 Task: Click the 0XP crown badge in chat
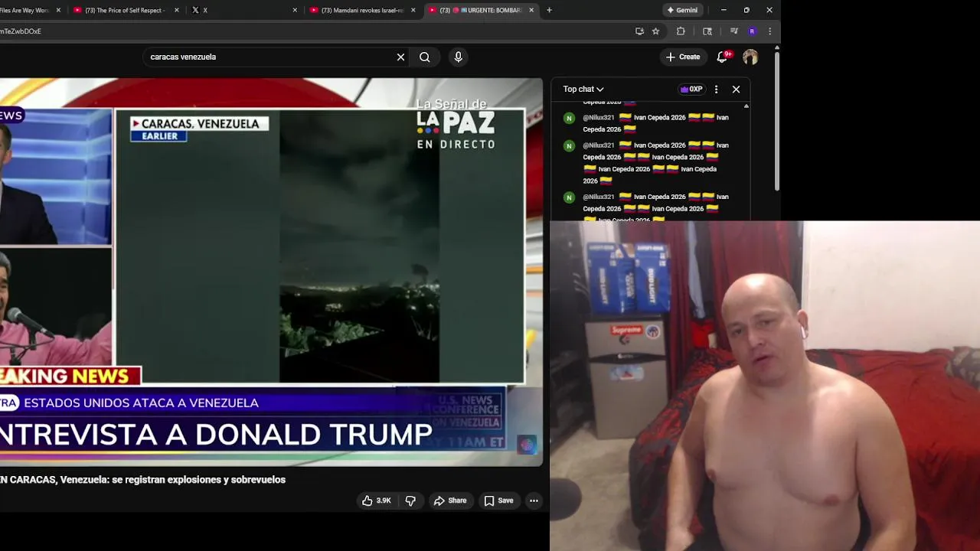click(x=691, y=89)
